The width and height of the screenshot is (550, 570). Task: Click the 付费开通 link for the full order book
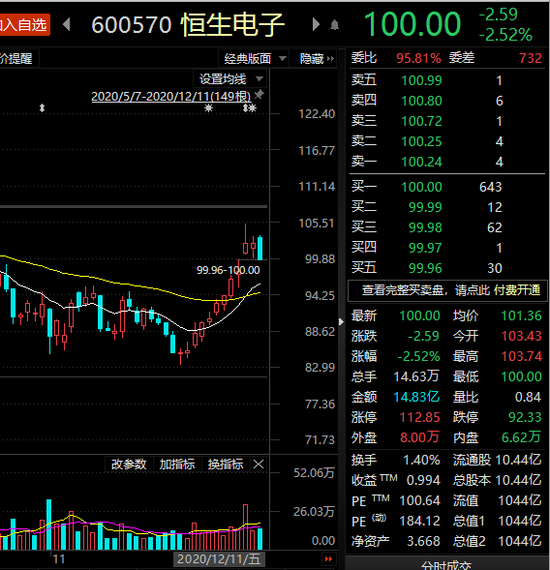coord(517,290)
